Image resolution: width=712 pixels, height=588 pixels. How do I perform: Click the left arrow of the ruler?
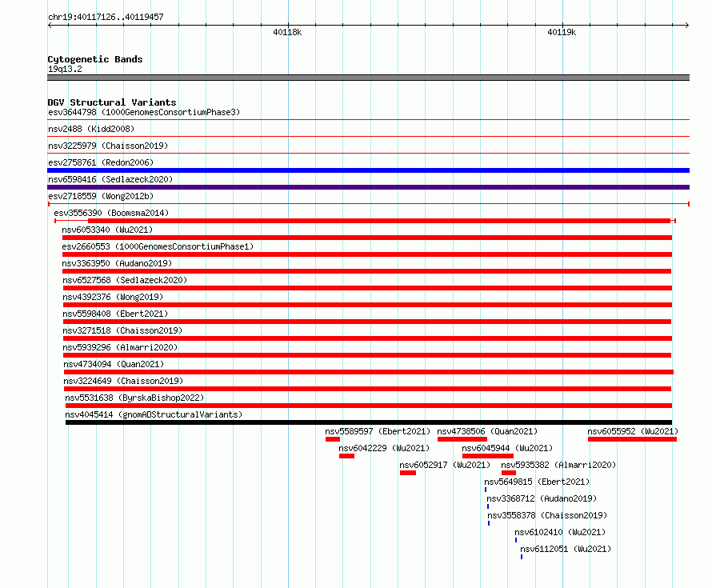click(x=50, y=25)
